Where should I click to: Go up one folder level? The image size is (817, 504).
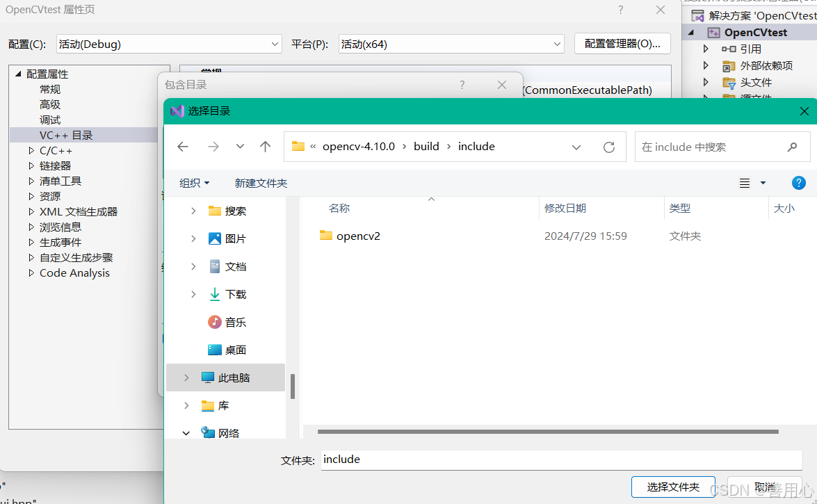[265, 147]
